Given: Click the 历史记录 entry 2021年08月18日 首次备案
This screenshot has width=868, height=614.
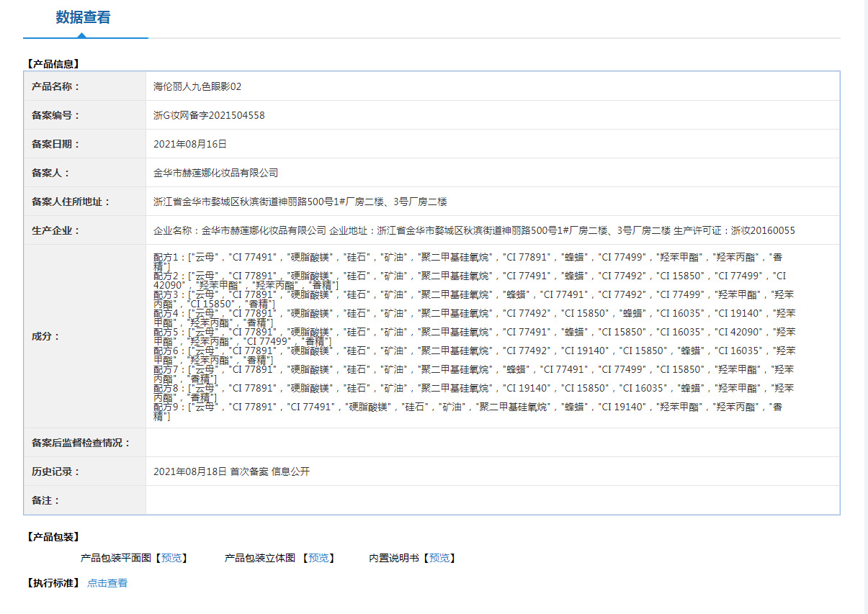Looking at the screenshot, I should coord(231,471).
